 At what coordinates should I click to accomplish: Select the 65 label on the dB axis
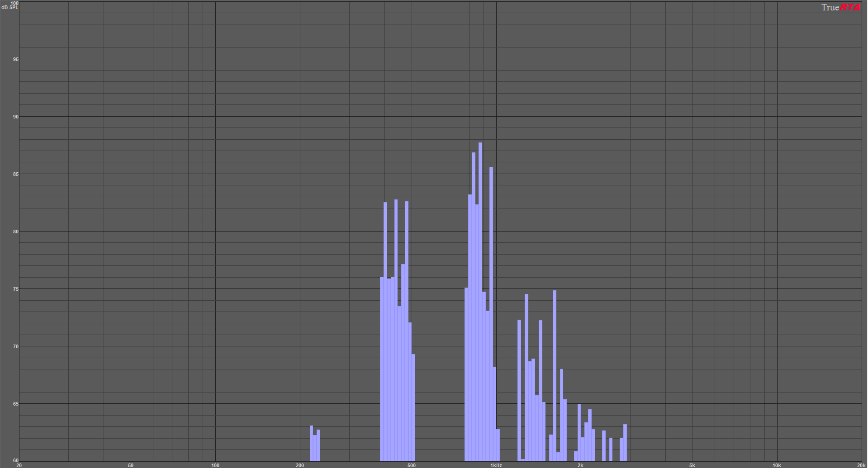pos(16,404)
